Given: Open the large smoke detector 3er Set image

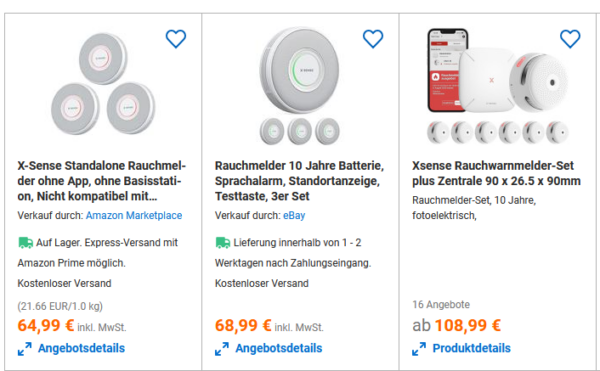Looking at the screenshot, I should click(x=300, y=86).
